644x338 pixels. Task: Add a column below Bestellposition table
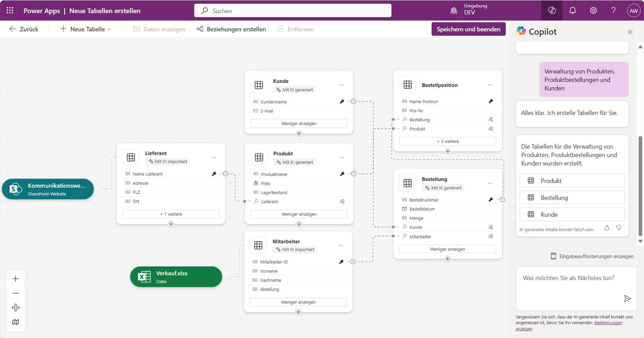(x=448, y=151)
